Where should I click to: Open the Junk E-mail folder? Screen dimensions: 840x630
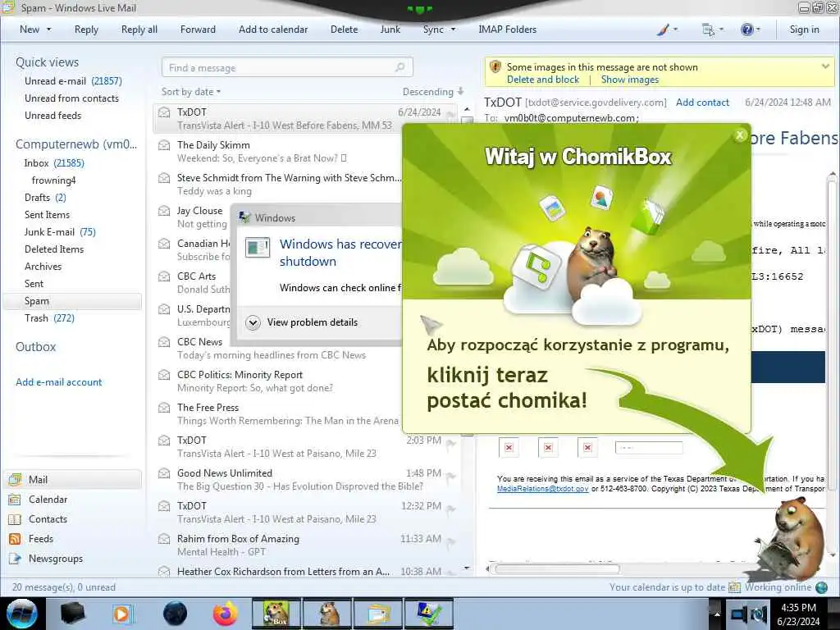tap(60, 231)
